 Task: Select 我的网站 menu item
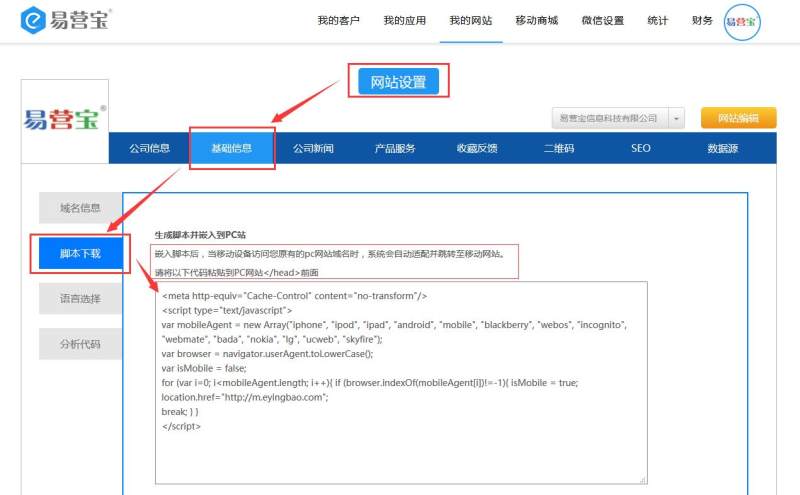(471, 20)
